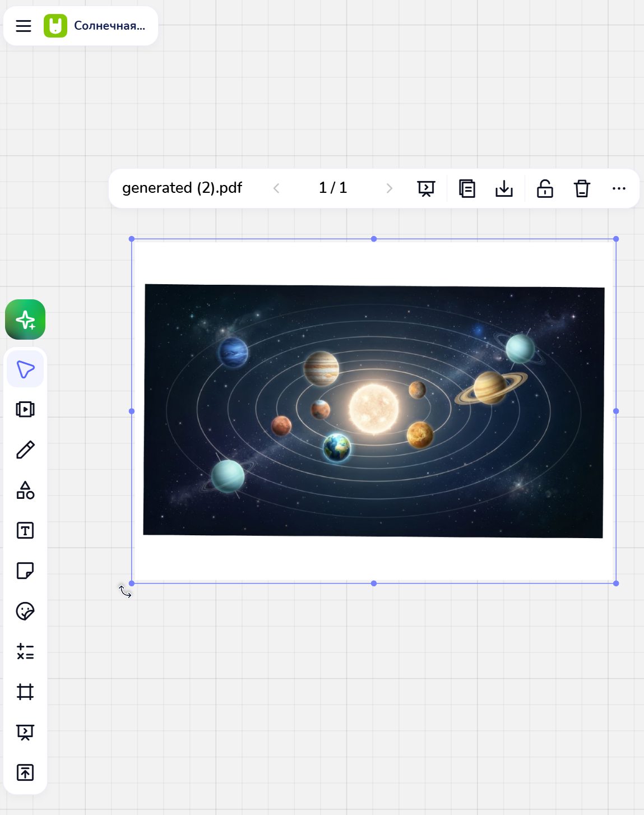Start presentation mode from left sidebar
Image resolution: width=644 pixels, height=815 pixels.
(x=25, y=732)
